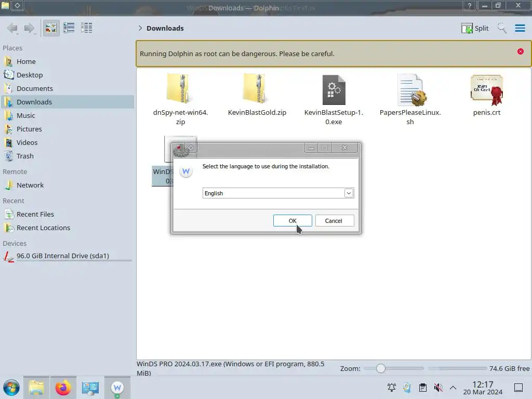
Task: Click the status bar file description text
Action: tap(230, 368)
